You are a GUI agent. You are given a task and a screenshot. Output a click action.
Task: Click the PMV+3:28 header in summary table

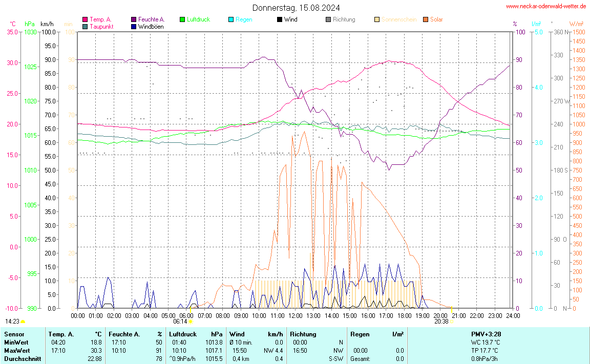[486, 334]
